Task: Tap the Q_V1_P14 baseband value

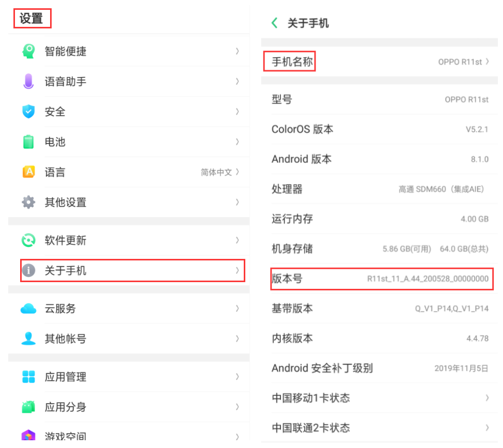Action: click(452, 308)
